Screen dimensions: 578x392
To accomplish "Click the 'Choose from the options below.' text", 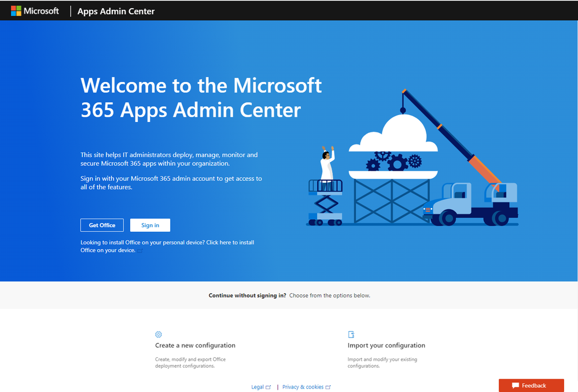I will [330, 295].
